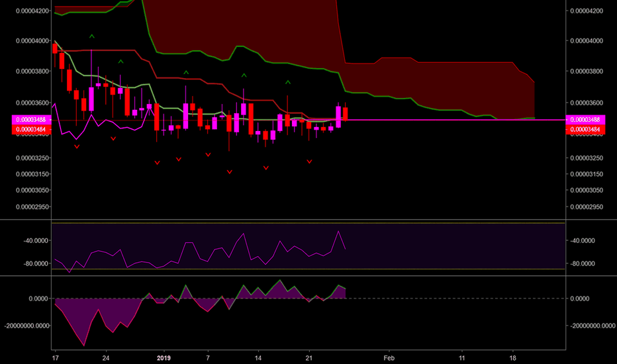Click 0.00003800 on the right price axis
Screen dimensions: 617x364
pyautogui.click(x=587, y=71)
